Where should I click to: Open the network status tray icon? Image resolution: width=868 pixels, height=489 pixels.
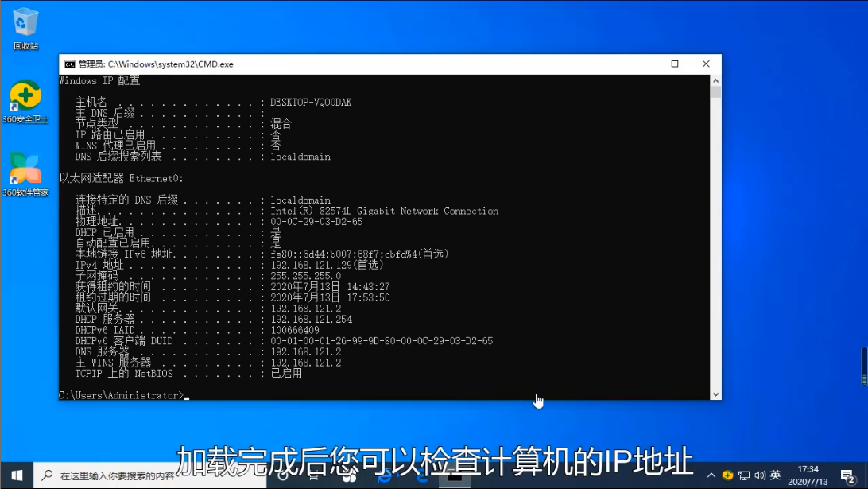click(745, 475)
